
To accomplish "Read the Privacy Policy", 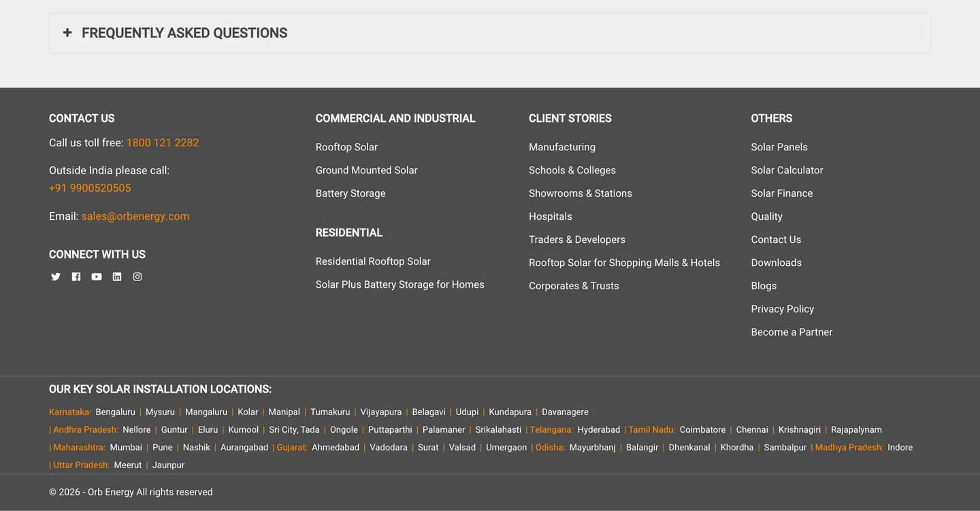I will coord(783,309).
